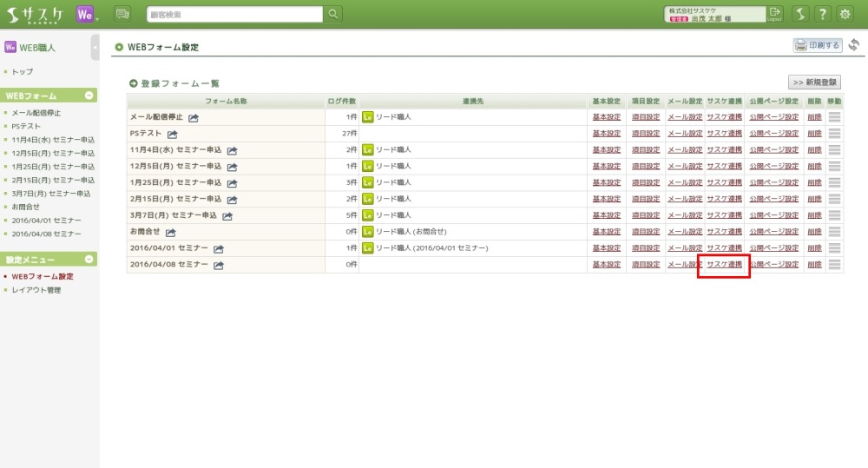Collapse the 設定メニュー sidebar section
This screenshot has width=868, height=468.
89,260
